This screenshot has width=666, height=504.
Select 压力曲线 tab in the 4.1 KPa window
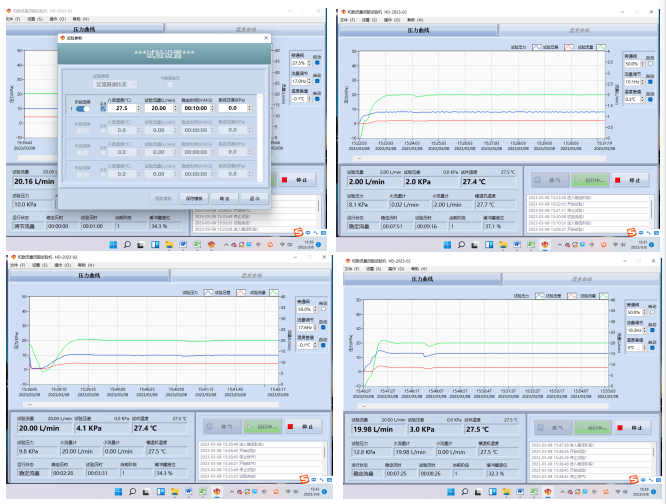89,276
